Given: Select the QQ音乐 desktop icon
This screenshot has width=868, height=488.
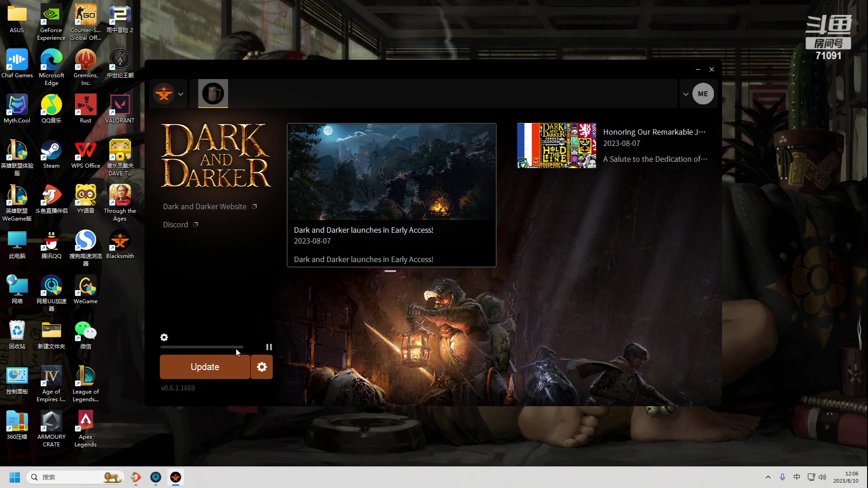Looking at the screenshot, I should [51, 109].
